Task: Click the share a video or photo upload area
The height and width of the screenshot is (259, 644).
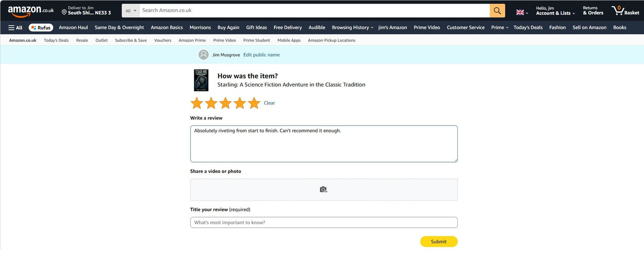Action: (324, 189)
